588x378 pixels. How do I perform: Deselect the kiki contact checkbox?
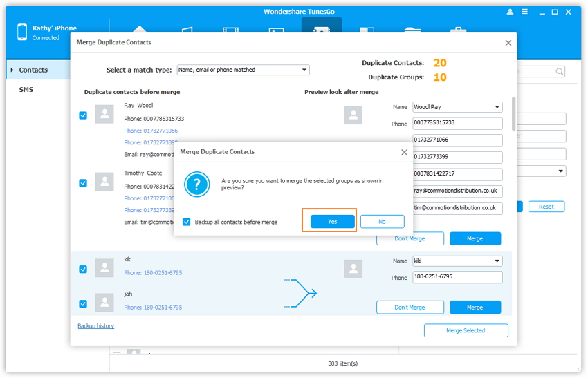(x=83, y=269)
